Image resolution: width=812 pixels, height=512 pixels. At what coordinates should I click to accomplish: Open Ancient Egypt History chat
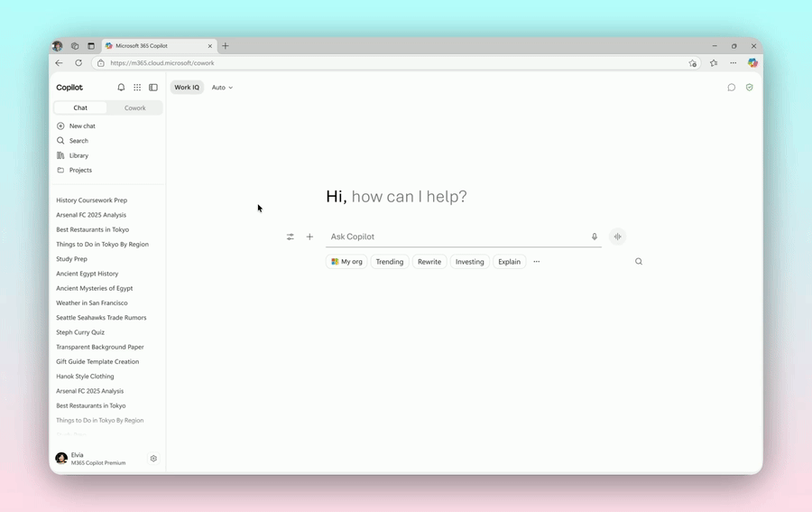[87, 274]
